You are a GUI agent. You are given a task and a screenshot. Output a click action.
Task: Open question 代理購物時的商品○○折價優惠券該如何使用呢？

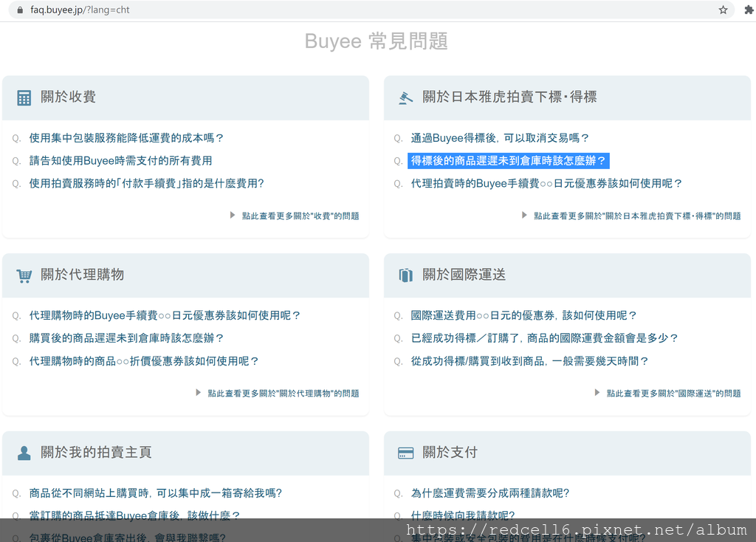(x=144, y=361)
